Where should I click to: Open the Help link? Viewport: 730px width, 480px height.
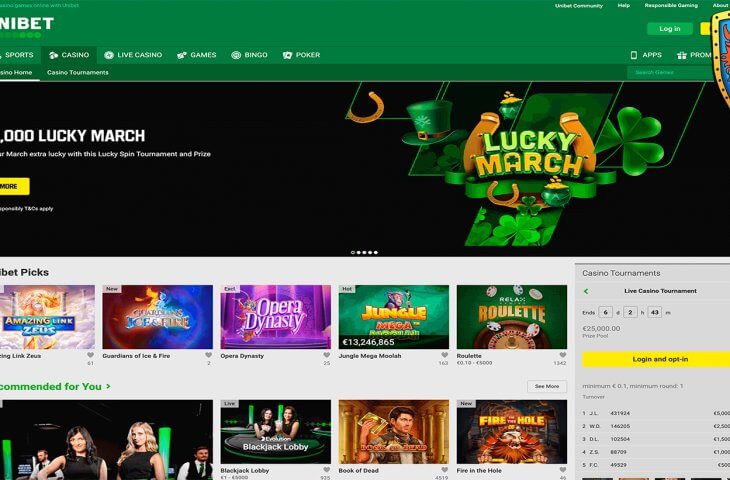tap(624, 6)
